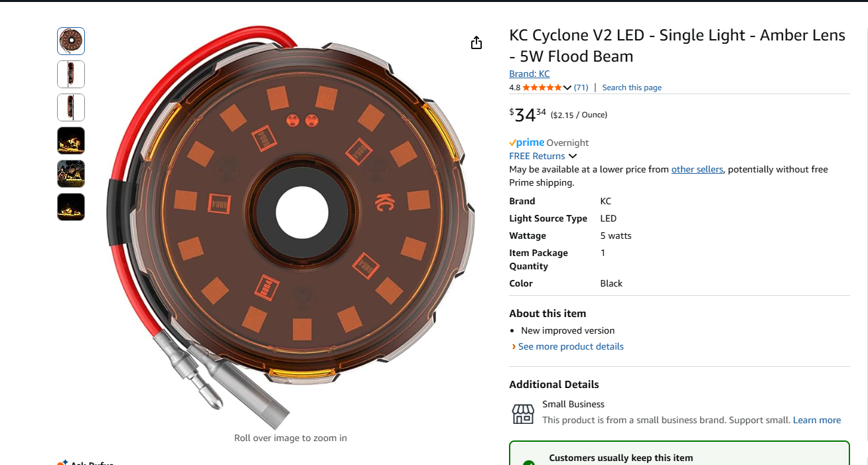Select the sixth and last product thumbnail
The width and height of the screenshot is (868, 465).
point(71,207)
